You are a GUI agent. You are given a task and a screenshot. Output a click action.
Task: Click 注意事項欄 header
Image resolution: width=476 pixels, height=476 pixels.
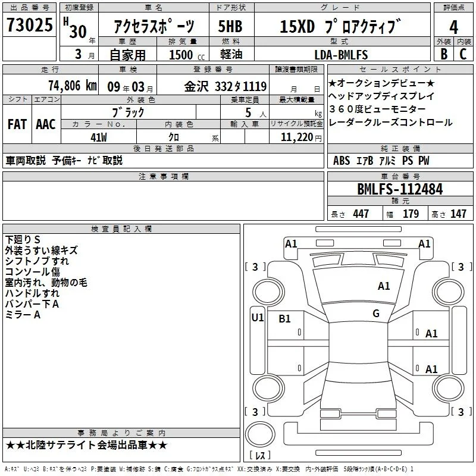164,176
